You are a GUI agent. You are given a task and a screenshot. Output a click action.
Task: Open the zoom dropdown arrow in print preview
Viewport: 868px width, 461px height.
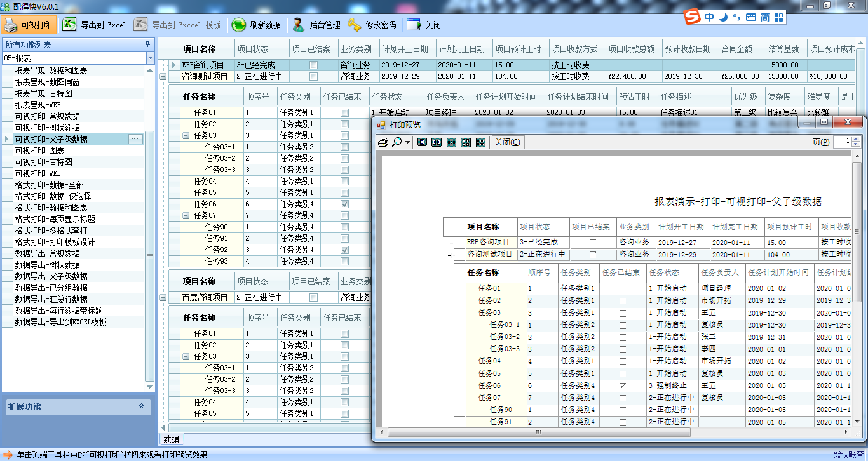pyautogui.click(x=407, y=143)
